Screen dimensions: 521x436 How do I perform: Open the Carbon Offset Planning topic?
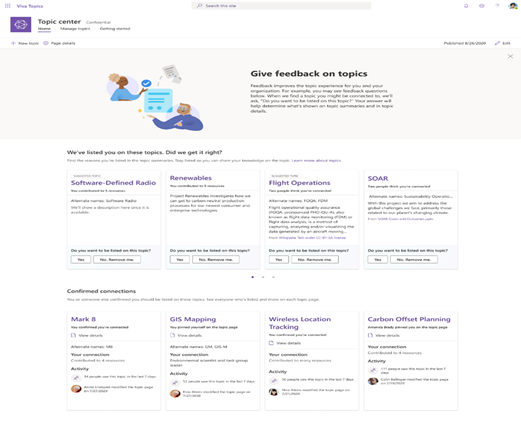[x=409, y=319]
